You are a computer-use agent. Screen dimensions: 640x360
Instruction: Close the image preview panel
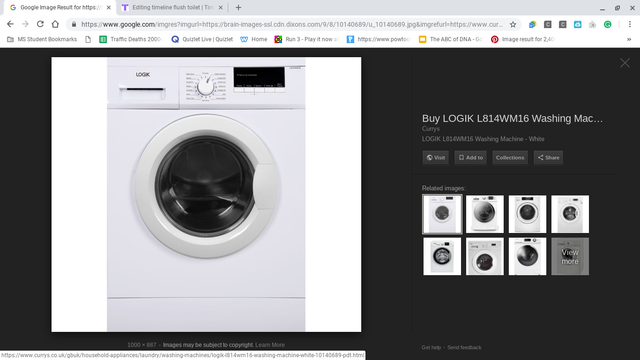[x=625, y=63]
